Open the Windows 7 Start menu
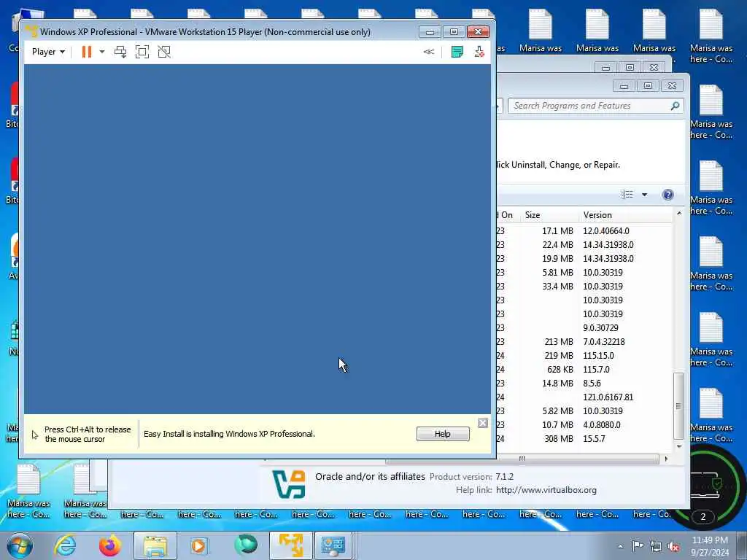This screenshot has height=560, width=747. pos(19,545)
